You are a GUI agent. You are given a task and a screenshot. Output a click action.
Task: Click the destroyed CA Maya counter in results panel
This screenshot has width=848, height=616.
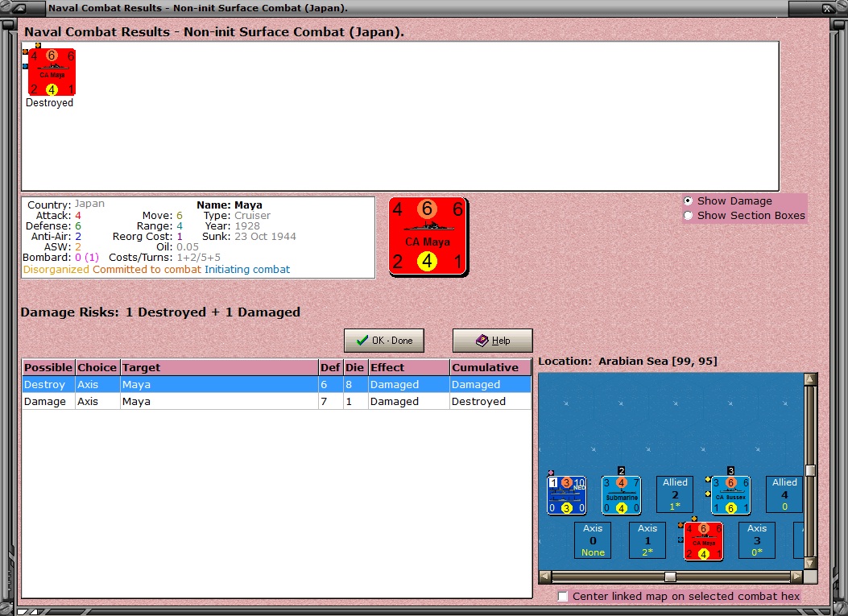(52, 72)
